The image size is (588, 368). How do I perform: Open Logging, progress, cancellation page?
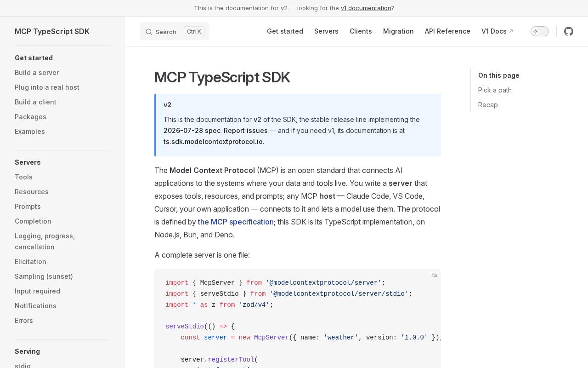tap(45, 241)
